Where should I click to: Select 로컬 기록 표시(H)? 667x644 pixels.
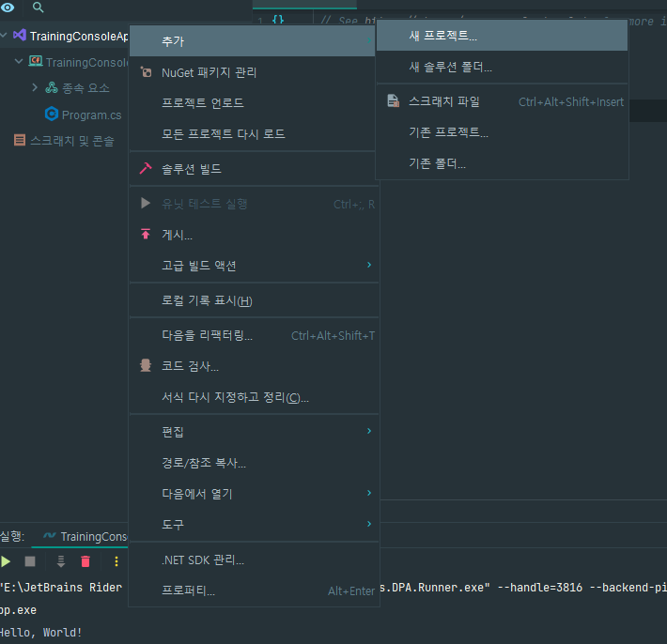[x=253, y=300]
